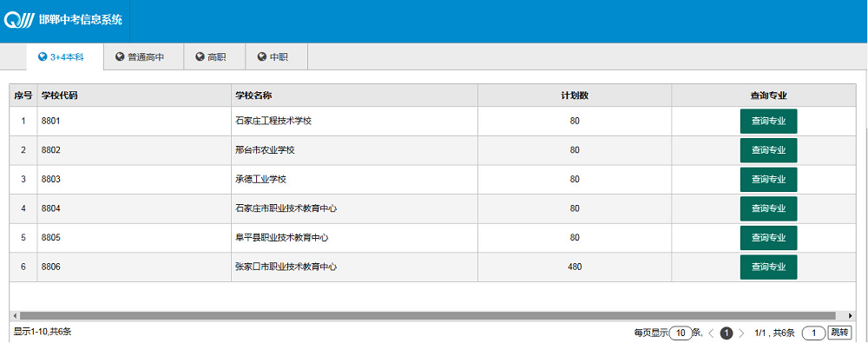Viewport: 868px width, 343px height.
Task: Select the cell with code 8801
Action: pyautogui.click(x=134, y=121)
